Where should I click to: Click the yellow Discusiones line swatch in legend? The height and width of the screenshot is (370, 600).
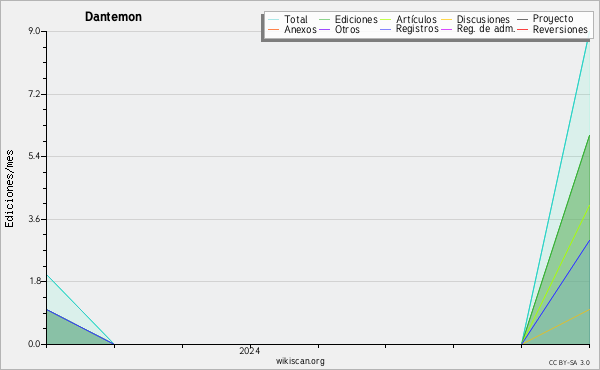447,19
